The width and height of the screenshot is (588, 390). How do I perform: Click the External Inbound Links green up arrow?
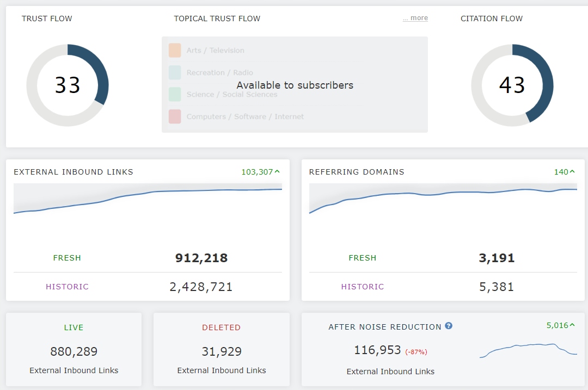278,172
